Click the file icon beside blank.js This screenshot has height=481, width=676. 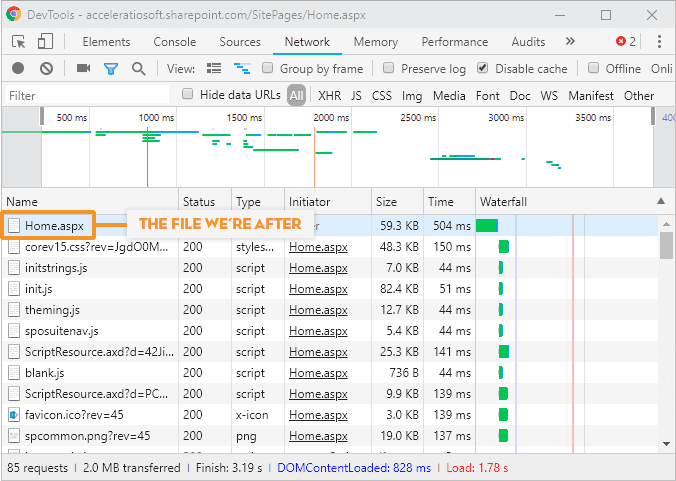14,372
